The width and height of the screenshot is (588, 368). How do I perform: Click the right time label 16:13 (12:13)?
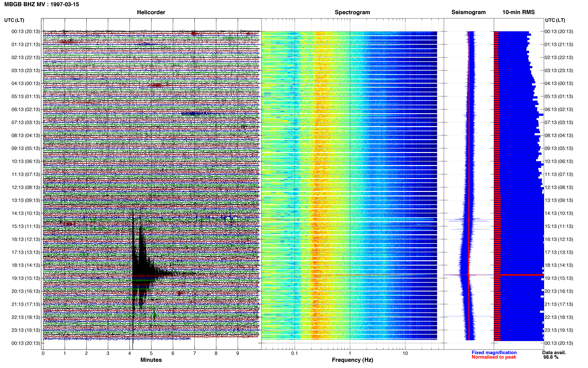[x=559, y=239]
